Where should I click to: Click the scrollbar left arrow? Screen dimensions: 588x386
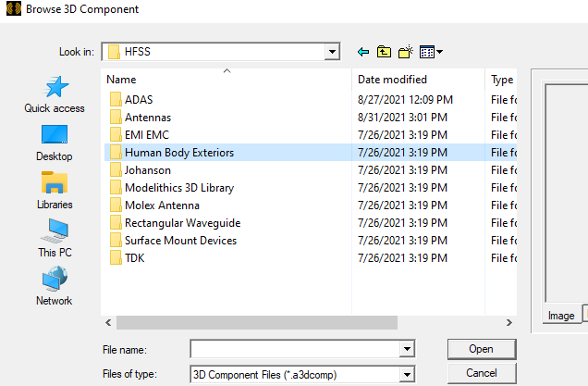click(x=108, y=322)
